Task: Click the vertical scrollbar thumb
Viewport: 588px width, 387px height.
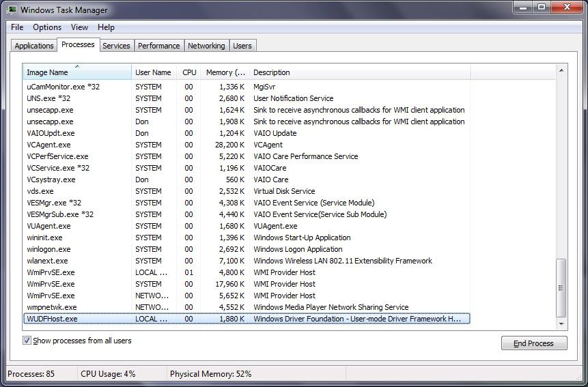Action: tap(561, 288)
